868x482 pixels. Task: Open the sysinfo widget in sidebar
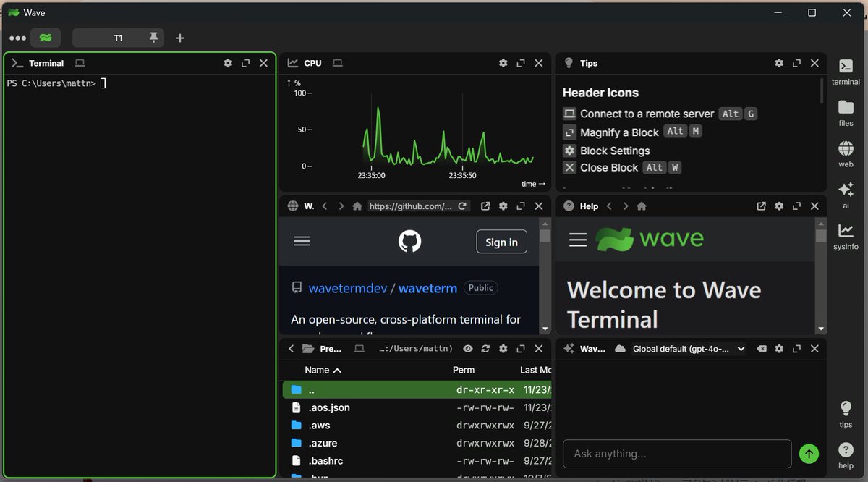click(846, 237)
